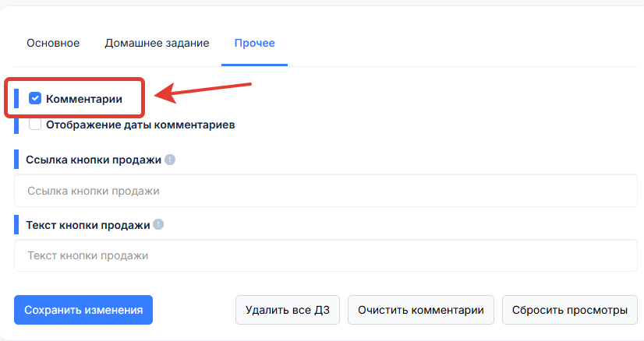Click the Комментарии label text
This screenshot has width=644, height=341.
[84, 99]
